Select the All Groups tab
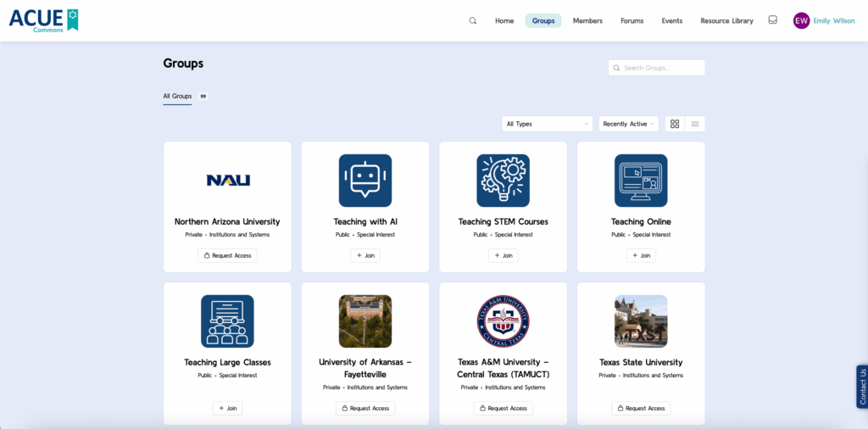 (177, 97)
